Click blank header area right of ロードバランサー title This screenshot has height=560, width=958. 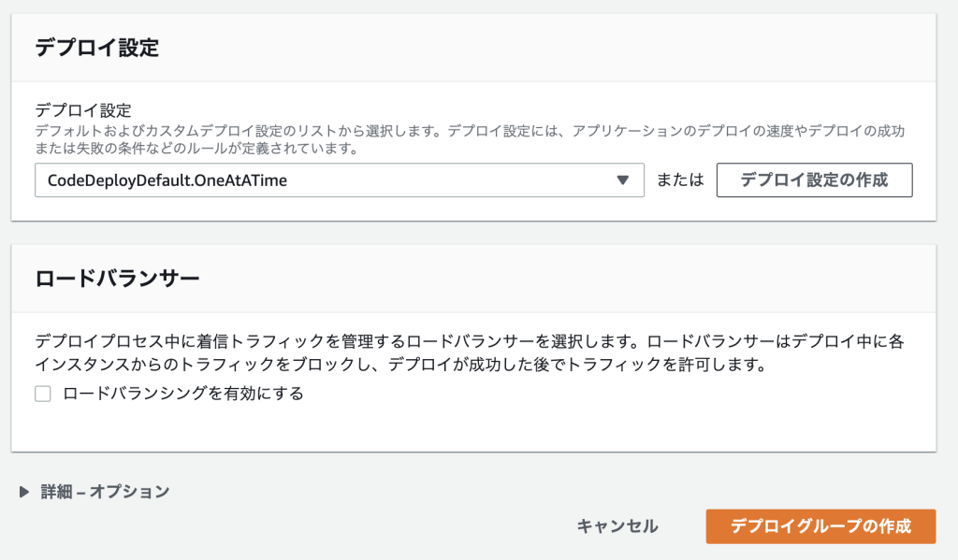tap(561, 279)
